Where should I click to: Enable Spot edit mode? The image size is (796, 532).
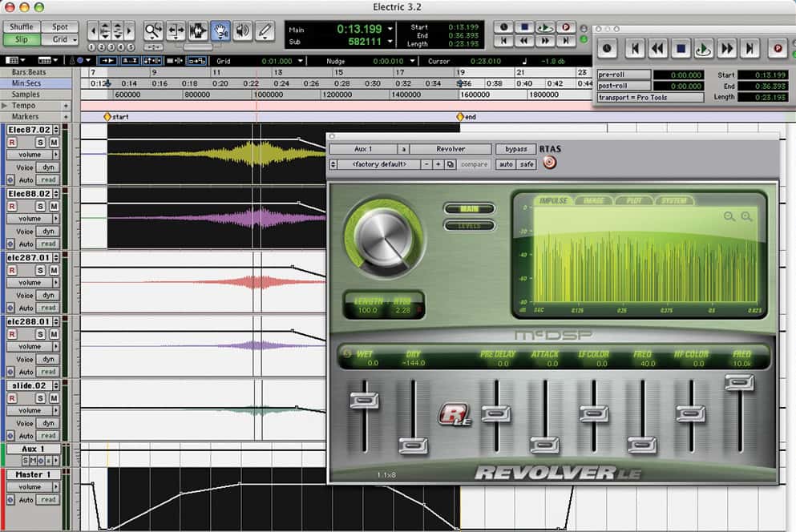(x=60, y=27)
